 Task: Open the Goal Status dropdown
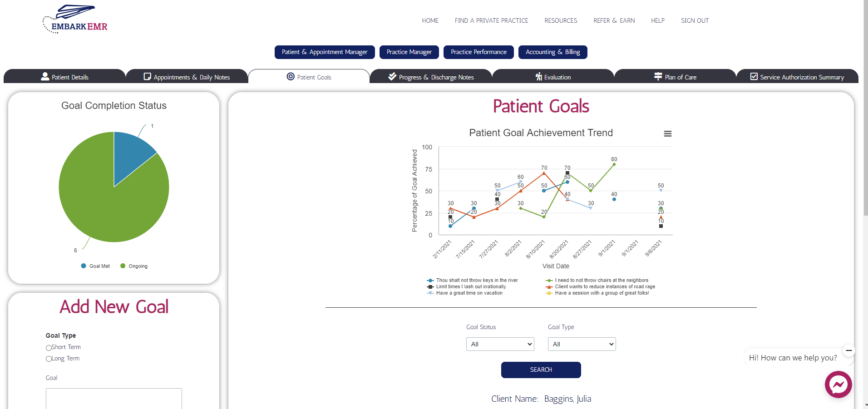pos(499,344)
